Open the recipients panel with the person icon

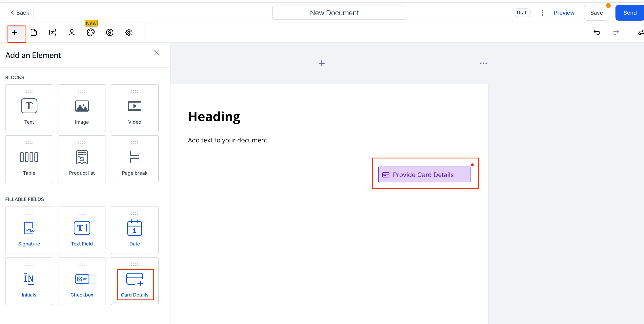[x=71, y=32]
